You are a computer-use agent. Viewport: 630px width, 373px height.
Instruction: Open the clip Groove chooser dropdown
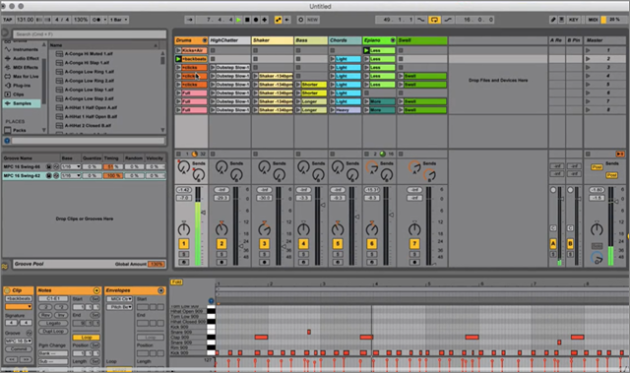(18, 341)
